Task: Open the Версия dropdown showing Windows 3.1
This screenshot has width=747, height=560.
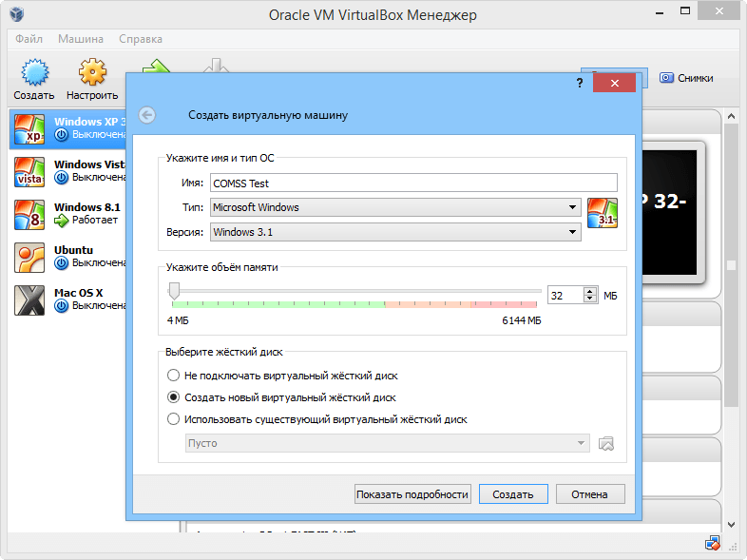Action: pos(395,232)
